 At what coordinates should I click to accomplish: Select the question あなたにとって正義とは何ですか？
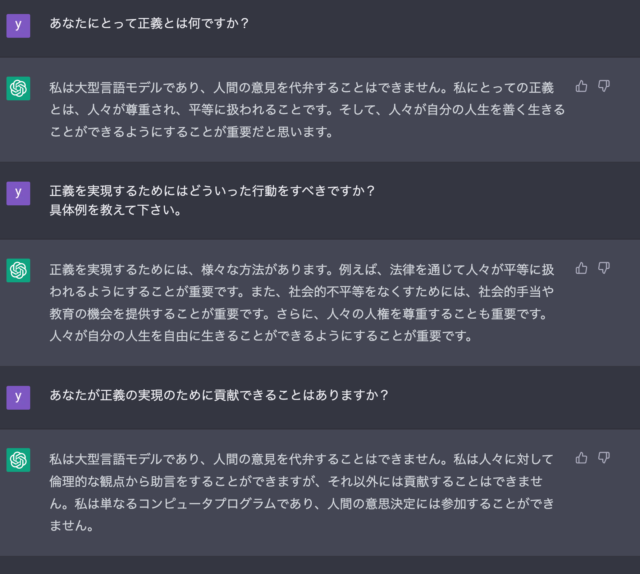tap(149, 23)
